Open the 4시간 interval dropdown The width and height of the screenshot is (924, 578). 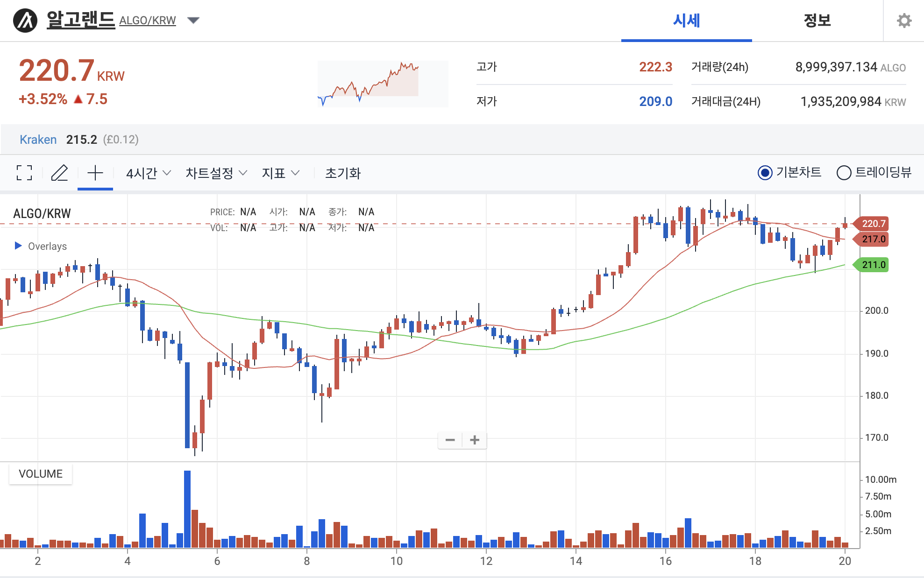pyautogui.click(x=148, y=173)
